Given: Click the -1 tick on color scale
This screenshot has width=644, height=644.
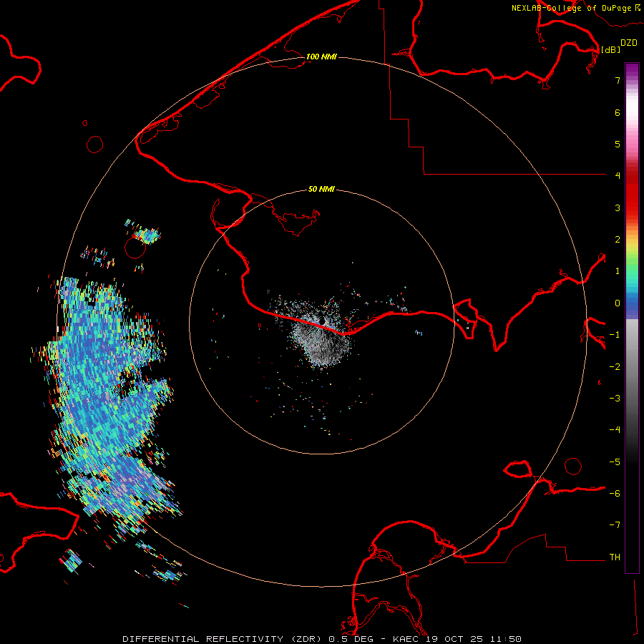Looking at the screenshot, I should click(x=615, y=335).
